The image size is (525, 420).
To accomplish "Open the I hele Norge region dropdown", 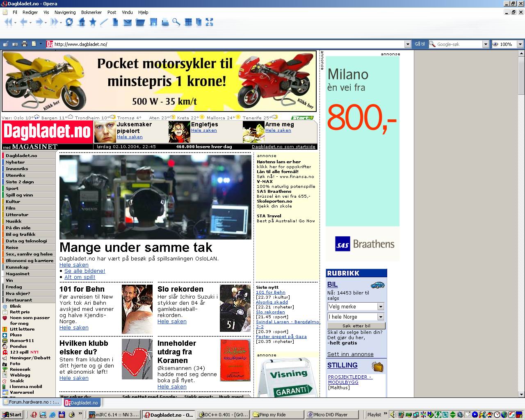I will click(381, 317).
